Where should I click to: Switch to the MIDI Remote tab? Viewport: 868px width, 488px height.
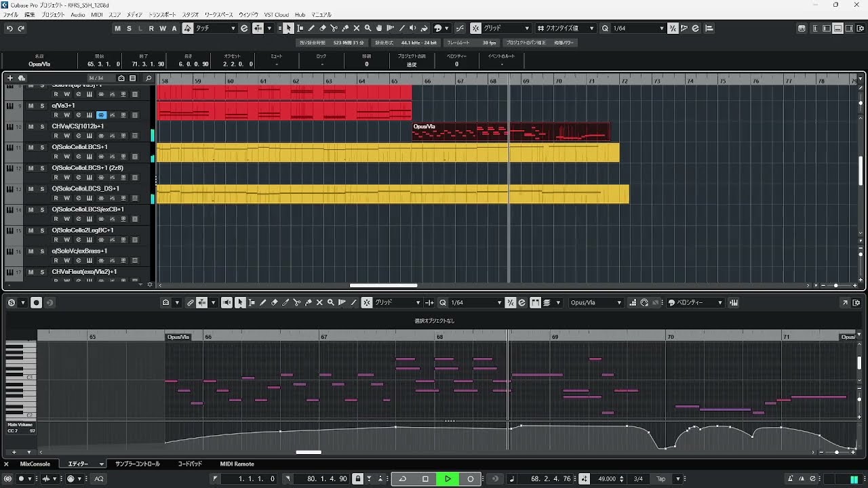tap(237, 464)
